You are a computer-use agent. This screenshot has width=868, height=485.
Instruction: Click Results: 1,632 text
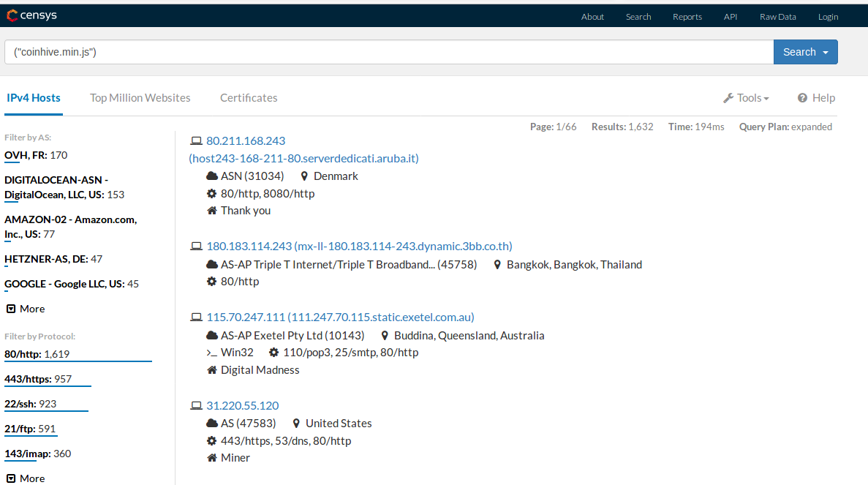(622, 127)
